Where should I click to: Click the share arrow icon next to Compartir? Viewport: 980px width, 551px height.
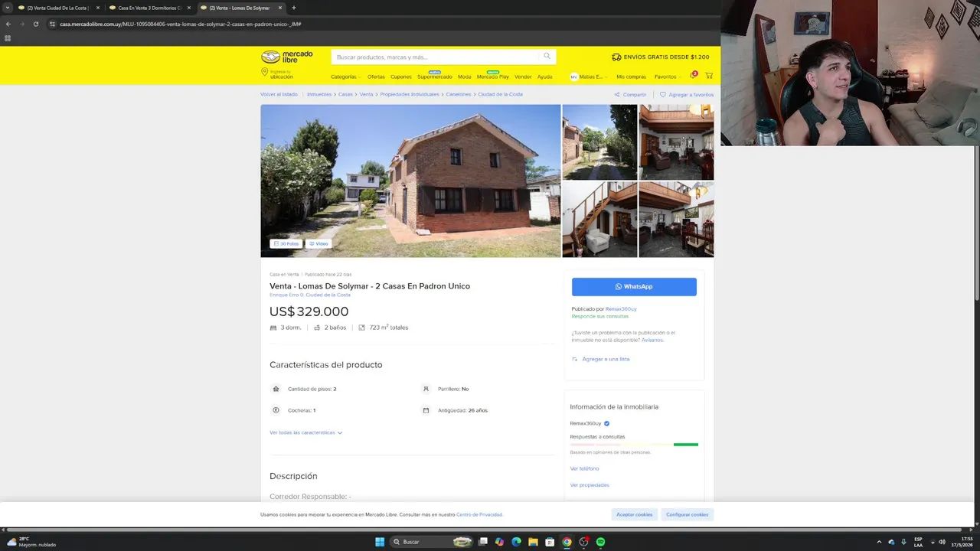coord(617,95)
